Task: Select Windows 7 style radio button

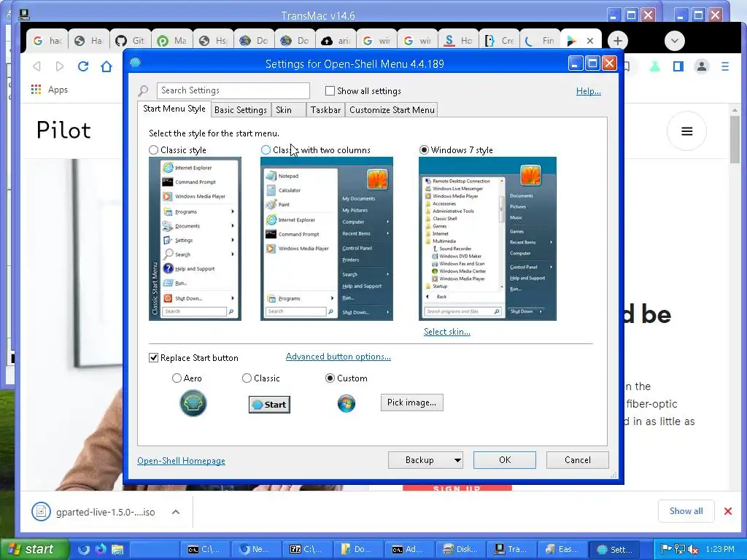Action: tap(424, 150)
